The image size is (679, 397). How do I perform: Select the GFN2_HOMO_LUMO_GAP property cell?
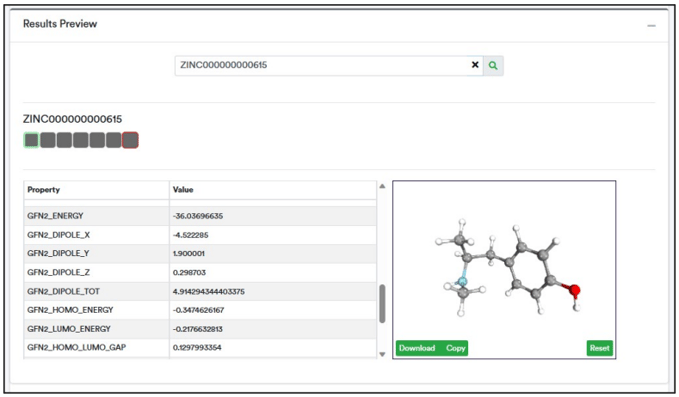tap(97, 347)
